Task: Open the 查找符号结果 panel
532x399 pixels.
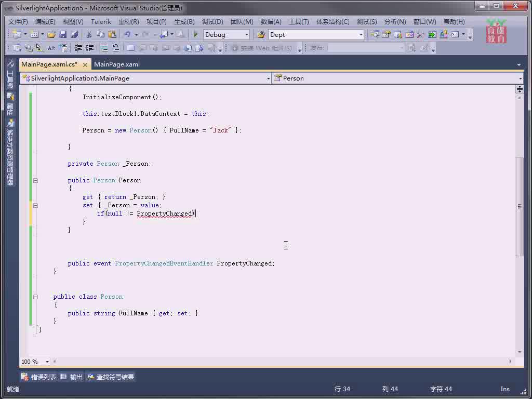Action: [111, 377]
